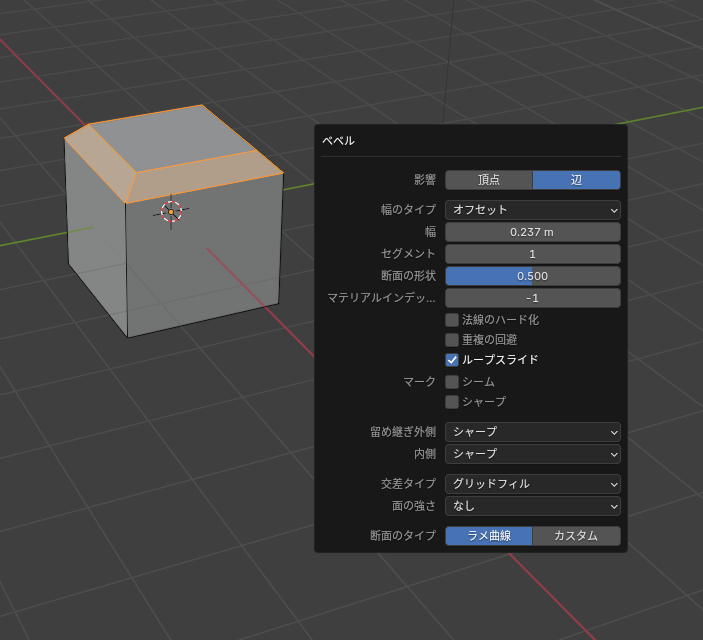Viewport: 703px width, 640px height.
Task: Open the 留め継ぎ外側 dropdown
Action: pos(533,432)
